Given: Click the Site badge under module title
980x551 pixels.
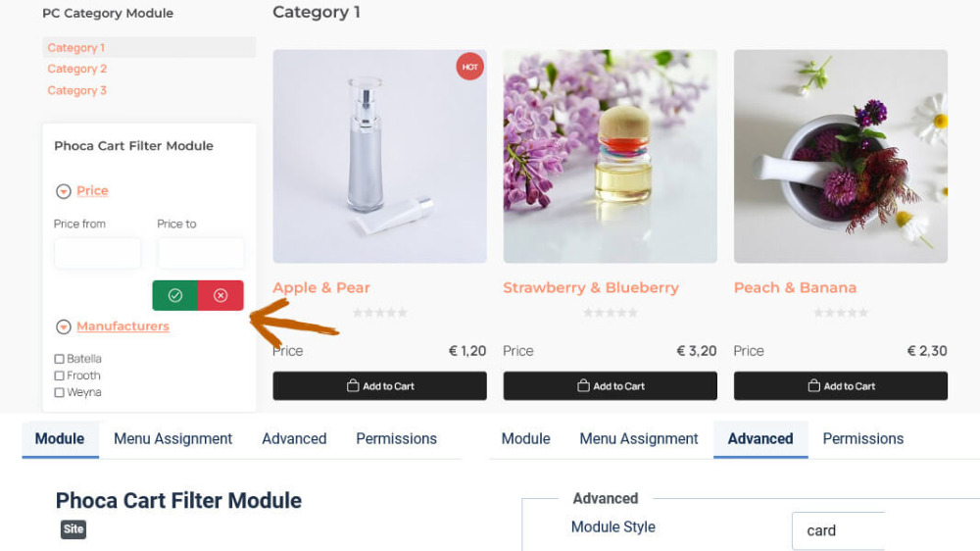Looking at the screenshot, I should click(73, 529).
